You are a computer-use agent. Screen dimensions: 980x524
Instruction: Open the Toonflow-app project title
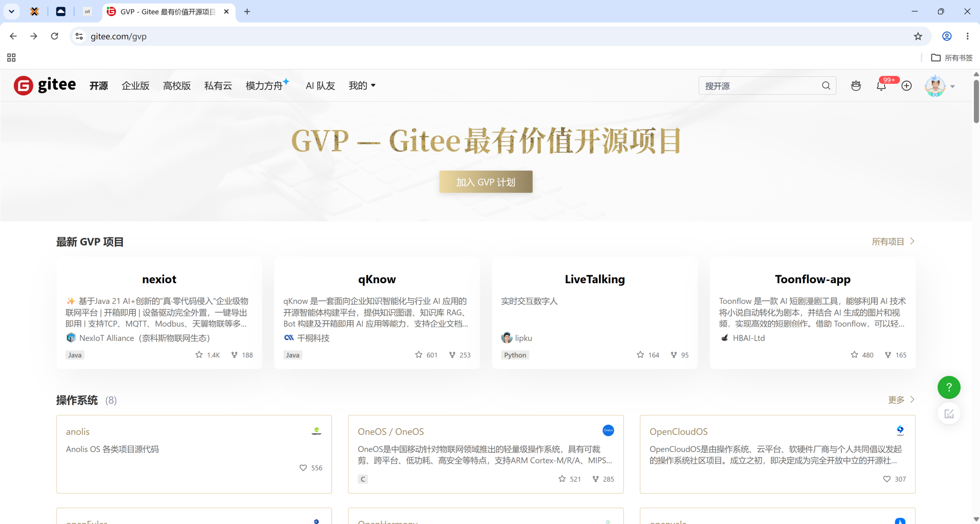(x=813, y=279)
